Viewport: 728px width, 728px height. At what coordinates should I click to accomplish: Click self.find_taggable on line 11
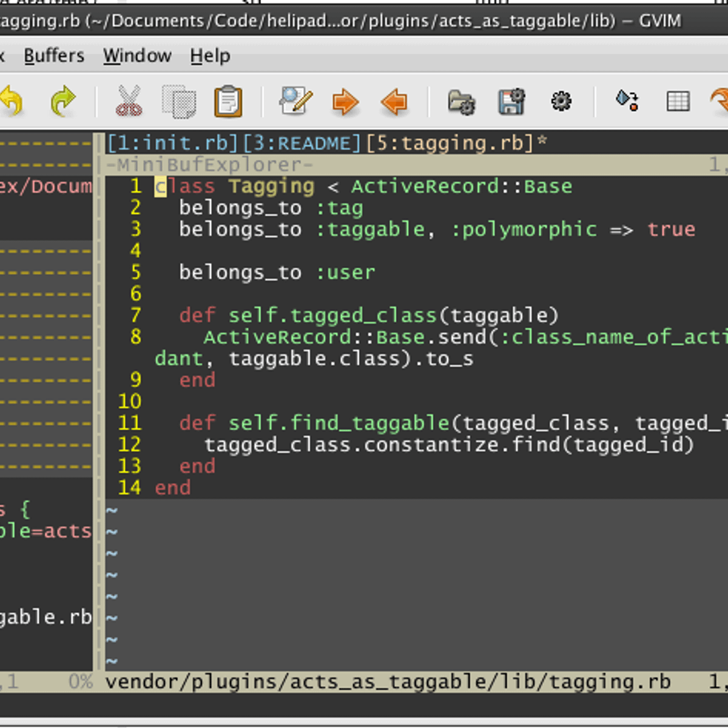tap(339, 423)
